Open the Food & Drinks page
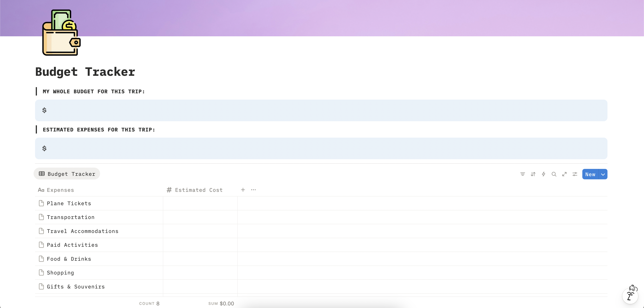This screenshot has height=308, width=644. pos(69,259)
